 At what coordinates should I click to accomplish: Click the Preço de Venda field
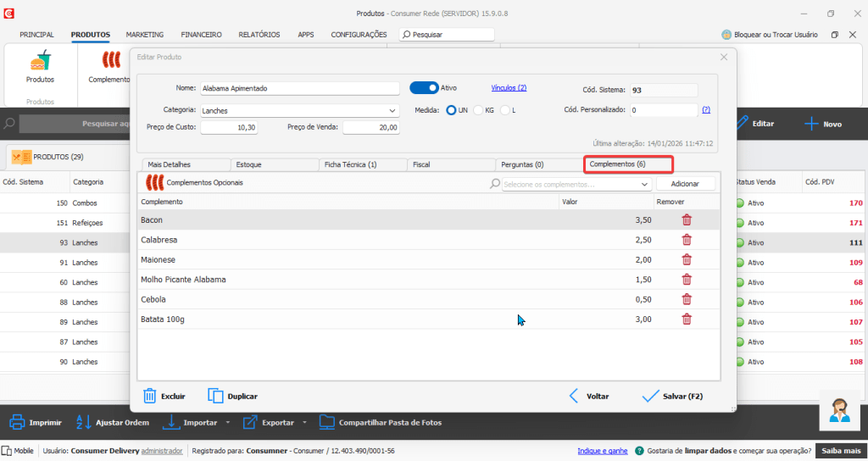(x=371, y=127)
